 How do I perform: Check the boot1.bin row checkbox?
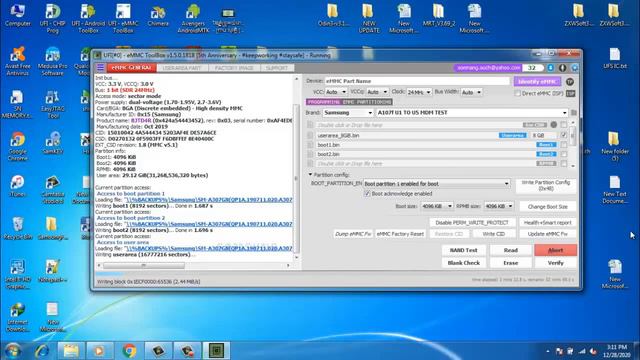[x=564, y=145]
